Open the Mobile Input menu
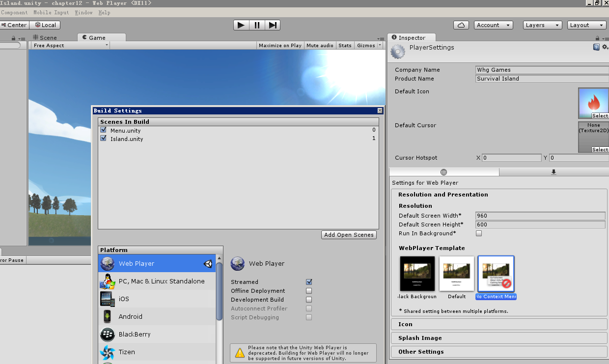Viewport: 609px width, 364px height. (51, 12)
